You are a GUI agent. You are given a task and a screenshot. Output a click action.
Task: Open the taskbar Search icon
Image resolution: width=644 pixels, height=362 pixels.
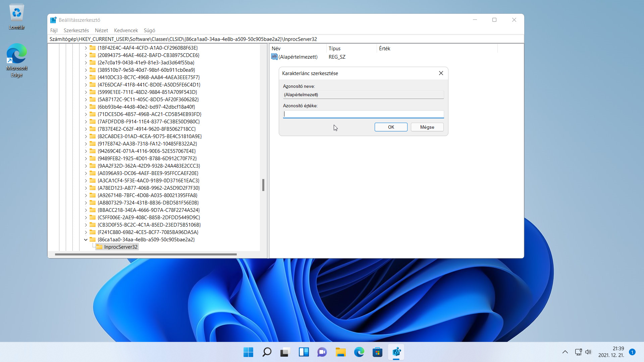267,352
